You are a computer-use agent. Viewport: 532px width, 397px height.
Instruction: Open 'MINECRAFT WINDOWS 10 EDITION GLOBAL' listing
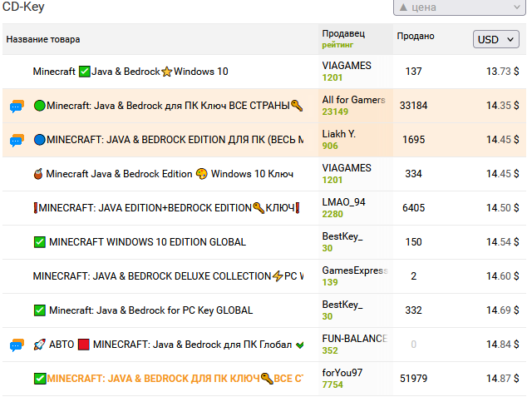[140, 242]
